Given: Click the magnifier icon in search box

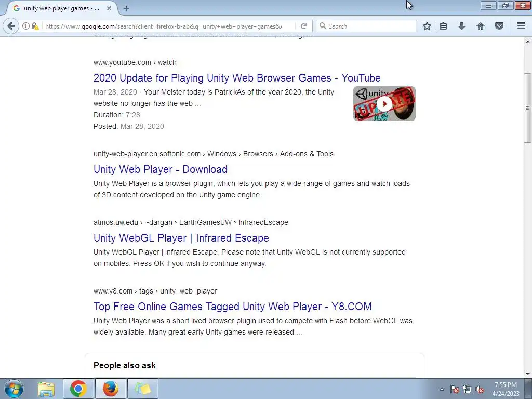Looking at the screenshot, I should [323, 26].
